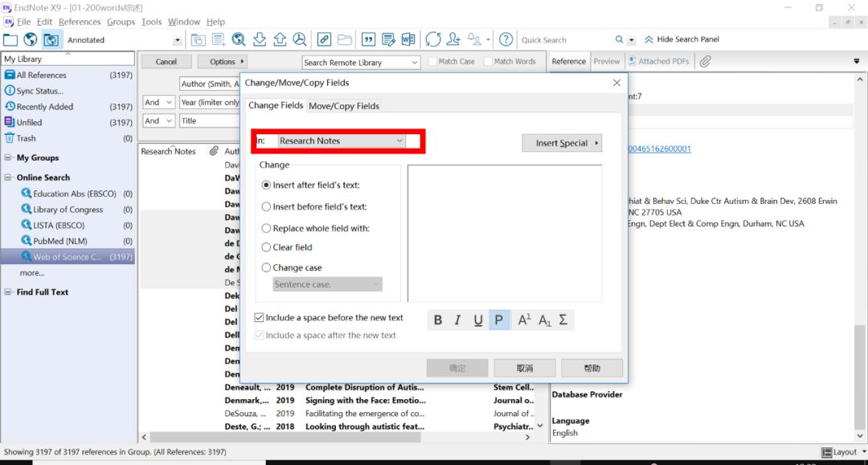Select the Web of Science online search group
This screenshot has height=465, width=868.
click(x=68, y=256)
